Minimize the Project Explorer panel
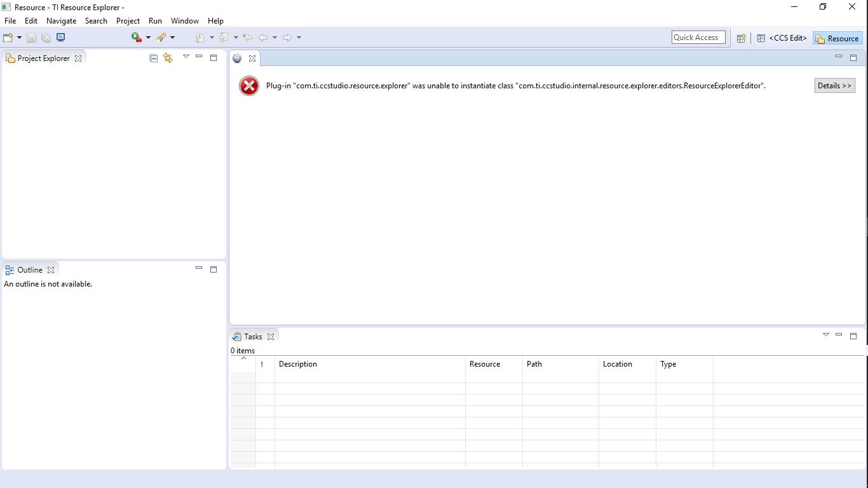This screenshot has width=868, height=488. [199, 57]
